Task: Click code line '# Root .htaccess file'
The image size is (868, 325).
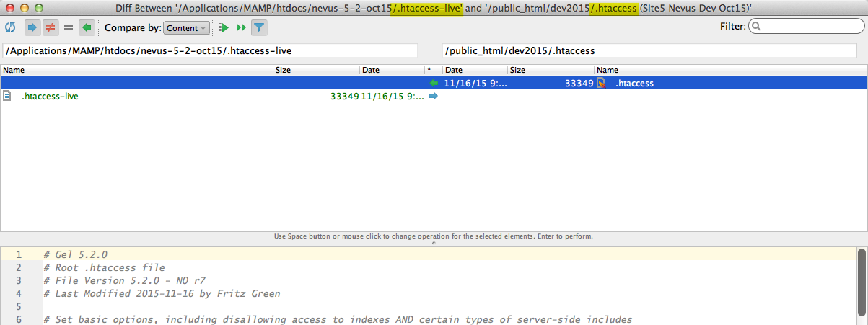Action: [104, 267]
